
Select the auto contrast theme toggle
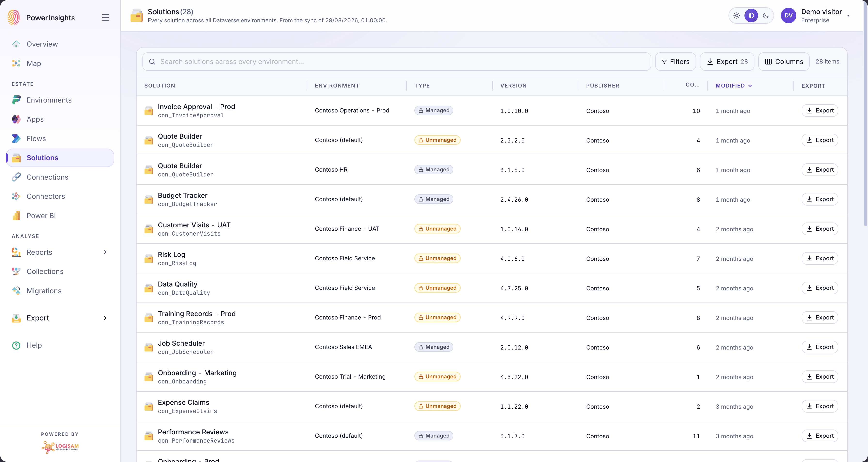click(751, 16)
